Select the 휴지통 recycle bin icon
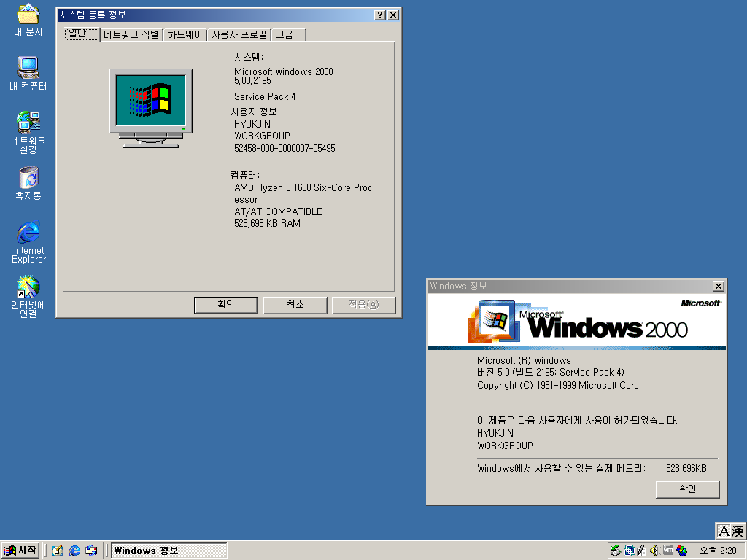The height and width of the screenshot is (560, 747). pyautogui.click(x=28, y=183)
